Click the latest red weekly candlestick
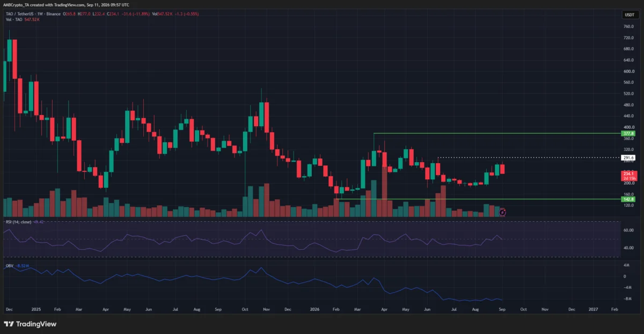Screen dimensions: 644x334 click(503, 169)
